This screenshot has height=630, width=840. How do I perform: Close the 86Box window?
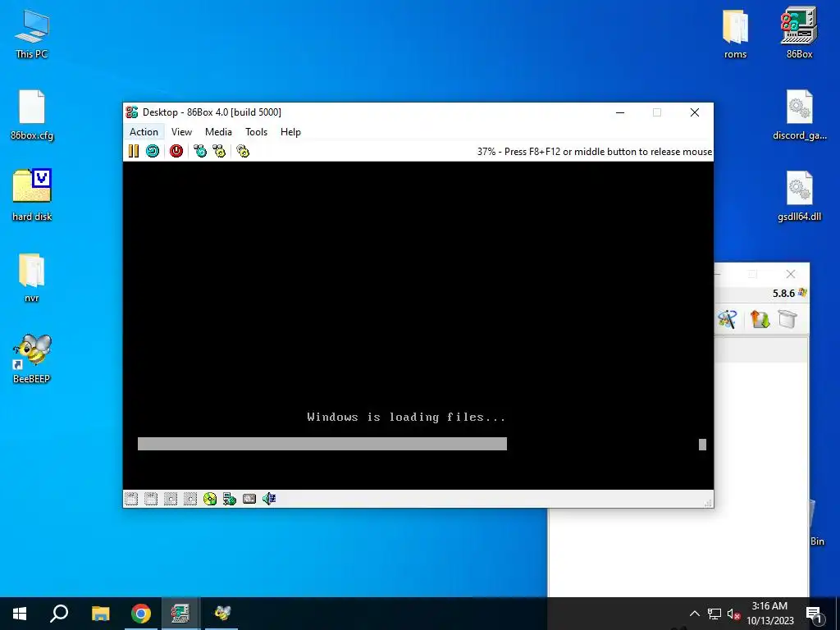point(695,112)
